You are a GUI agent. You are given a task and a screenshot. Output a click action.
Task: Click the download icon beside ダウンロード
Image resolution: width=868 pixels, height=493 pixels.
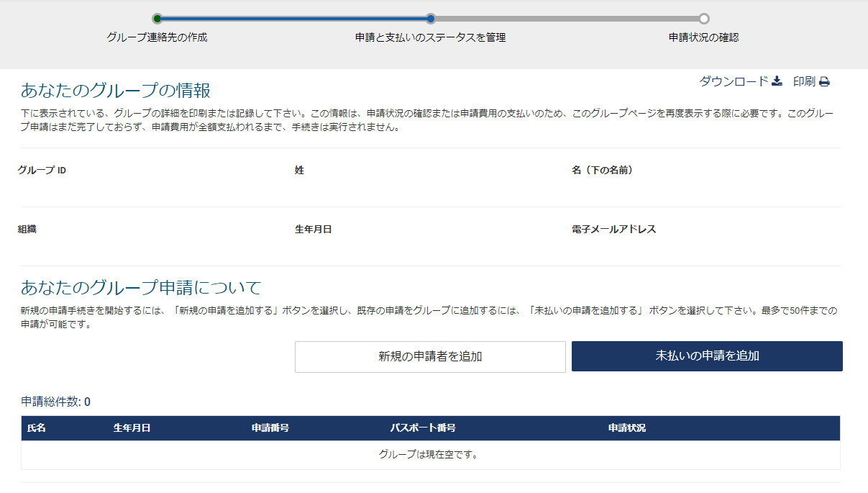click(x=777, y=81)
